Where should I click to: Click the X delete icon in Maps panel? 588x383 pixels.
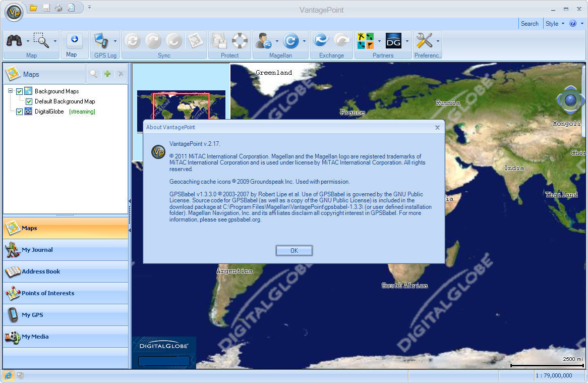(x=121, y=74)
